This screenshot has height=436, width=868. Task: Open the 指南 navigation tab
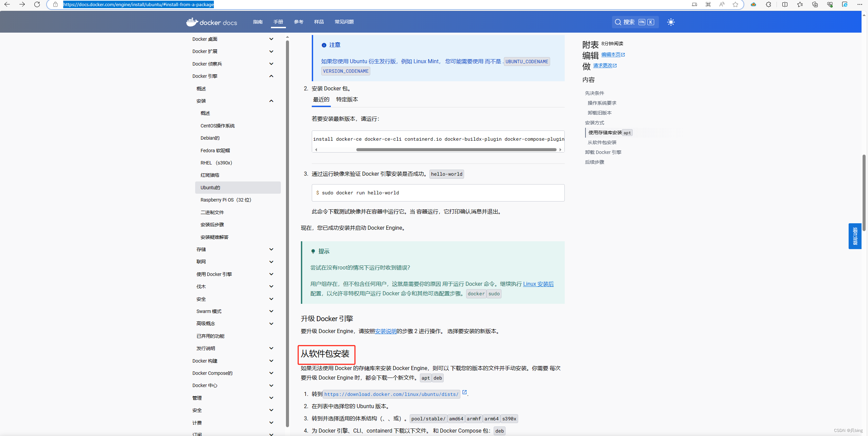point(258,22)
